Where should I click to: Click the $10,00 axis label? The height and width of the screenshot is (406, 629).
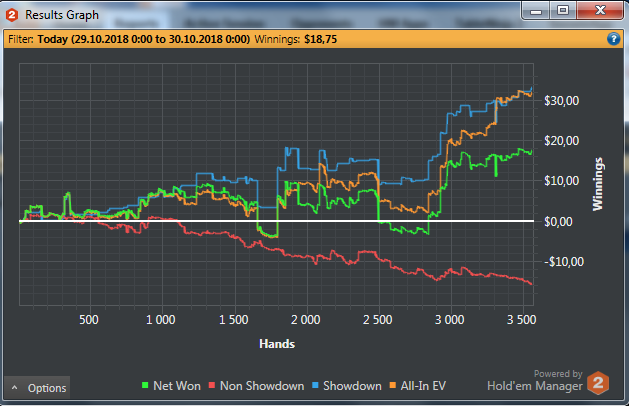tap(562, 181)
